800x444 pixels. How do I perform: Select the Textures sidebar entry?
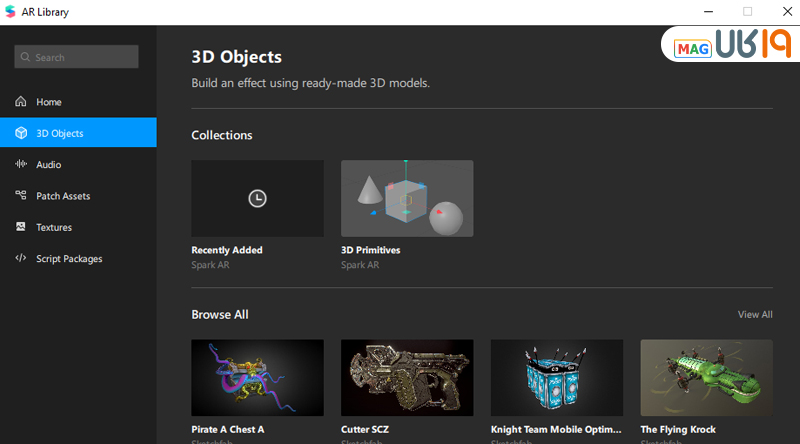coord(54,227)
